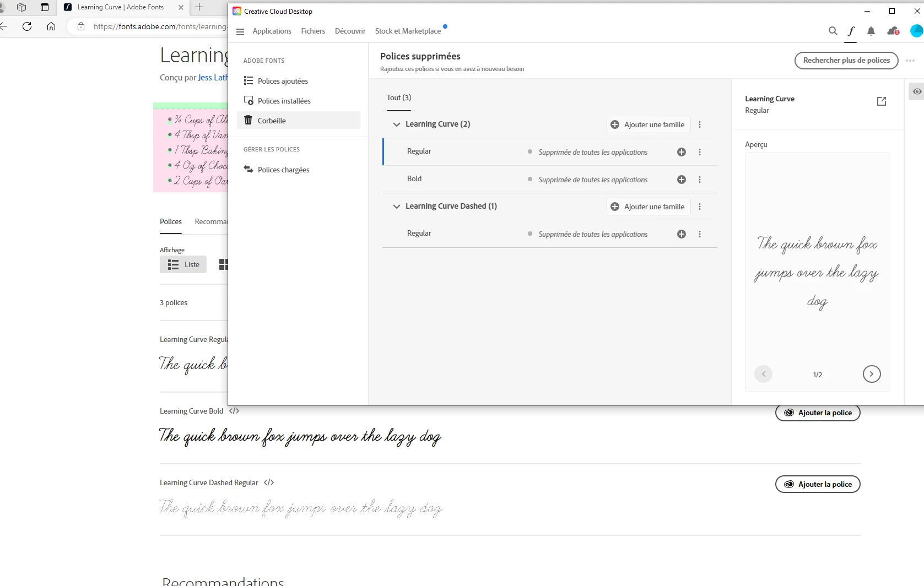
Task: Click the search magnifier icon
Action: [x=833, y=31]
